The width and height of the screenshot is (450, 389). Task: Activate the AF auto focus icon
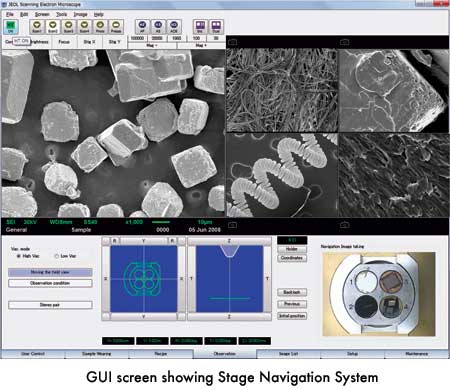click(142, 27)
